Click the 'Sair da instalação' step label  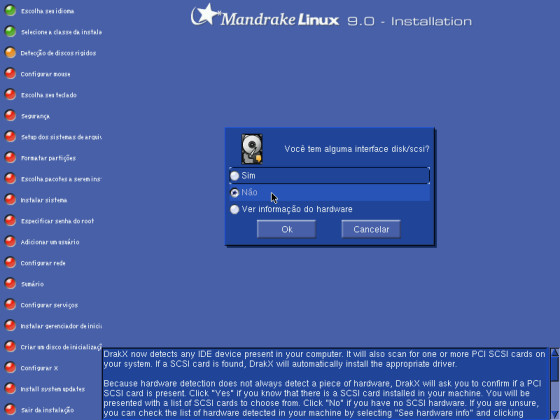point(48,410)
